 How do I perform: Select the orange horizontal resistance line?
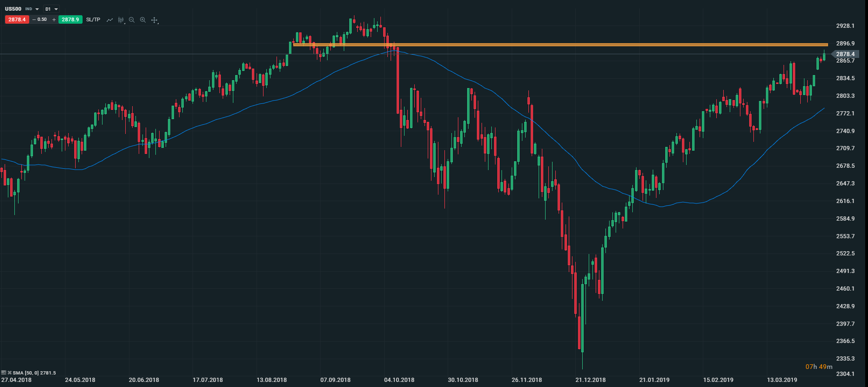[557, 45]
